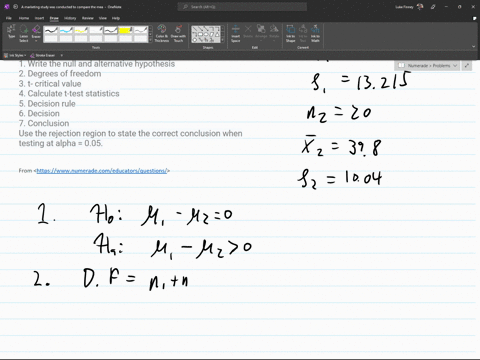Toggle Draw with Touch
The height and width of the screenshot is (360, 480).
click(178, 33)
